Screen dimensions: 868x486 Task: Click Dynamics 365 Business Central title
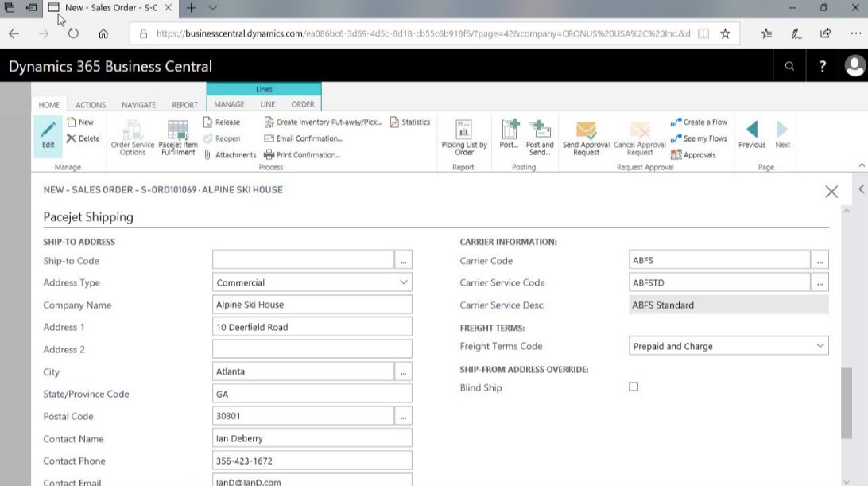(110, 67)
